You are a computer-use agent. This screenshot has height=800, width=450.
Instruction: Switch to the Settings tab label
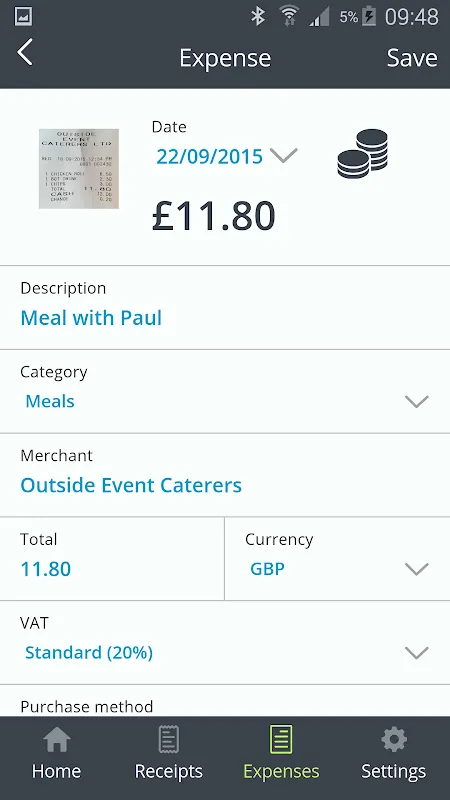[393, 771]
